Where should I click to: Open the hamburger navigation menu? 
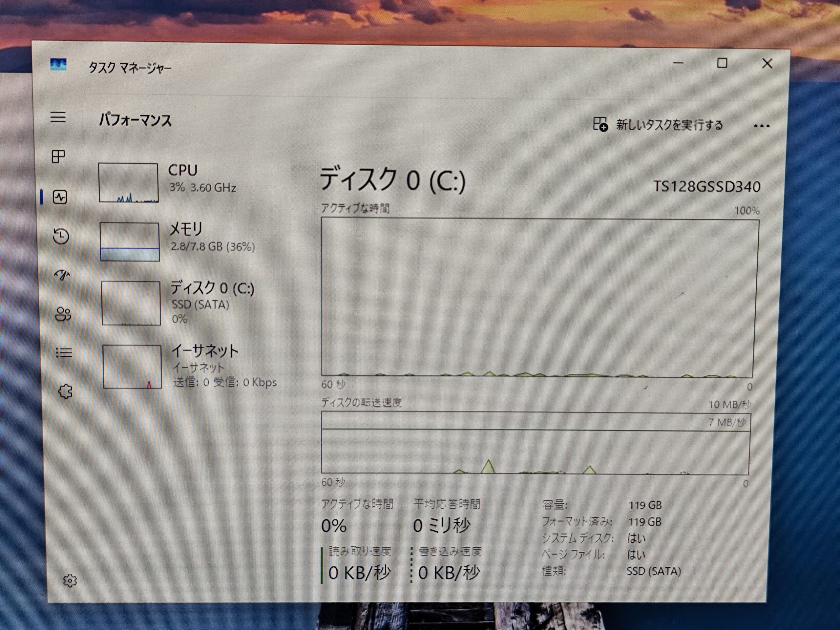(x=58, y=117)
